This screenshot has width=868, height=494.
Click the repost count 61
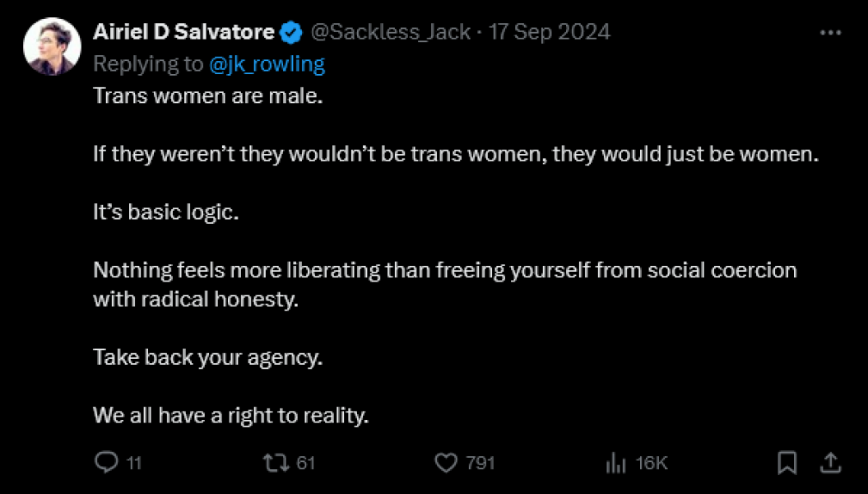(305, 464)
